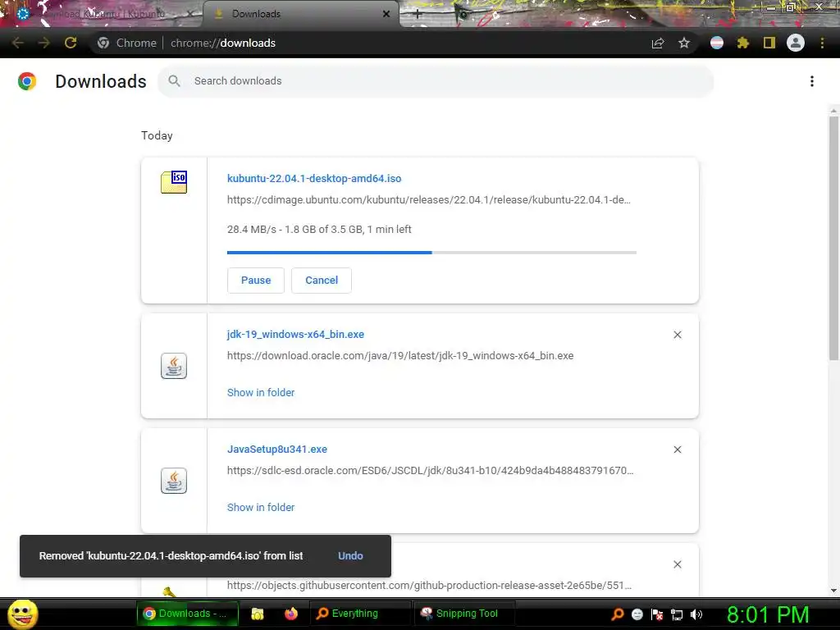Click the Chrome logo beside Downloads title
Viewport: 840px width, 630px height.
coord(27,81)
